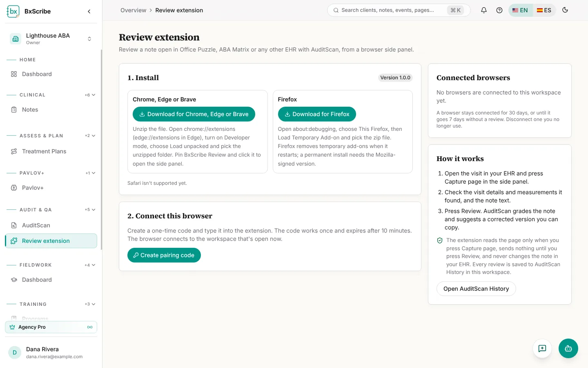
Task: Switch language to ES
Action: 544,10
